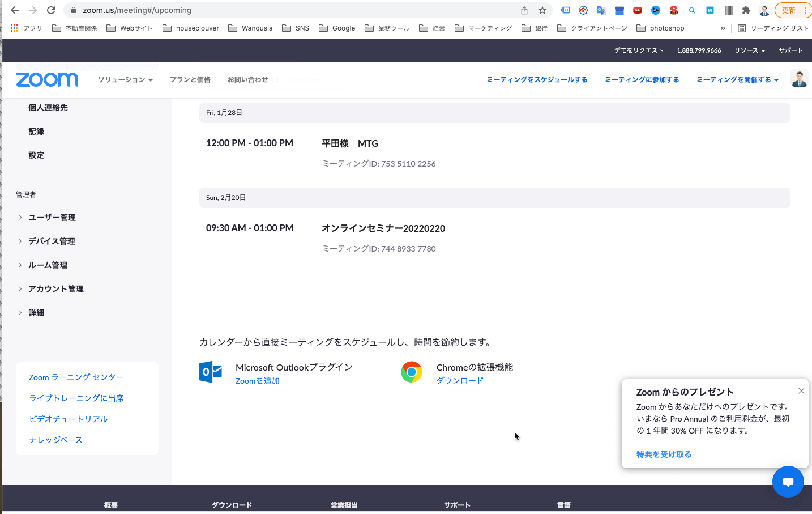This screenshot has height=514, width=812.
Task: Reload the Zoom meetings page
Action: pos(51,10)
